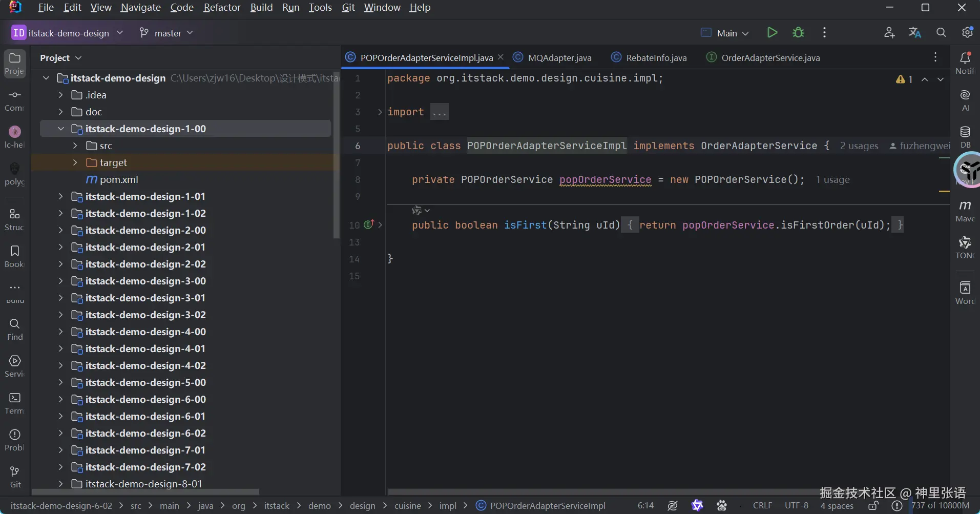The height and width of the screenshot is (514, 980).
Task: Switch to the MQAdapter.java tab
Action: pos(559,58)
